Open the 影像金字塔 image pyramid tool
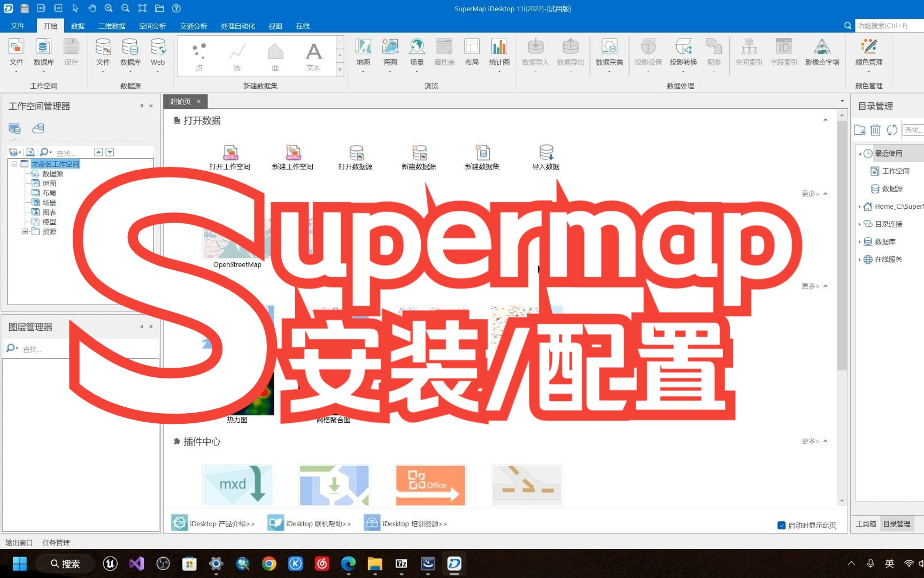The image size is (924, 578). [822, 52]
